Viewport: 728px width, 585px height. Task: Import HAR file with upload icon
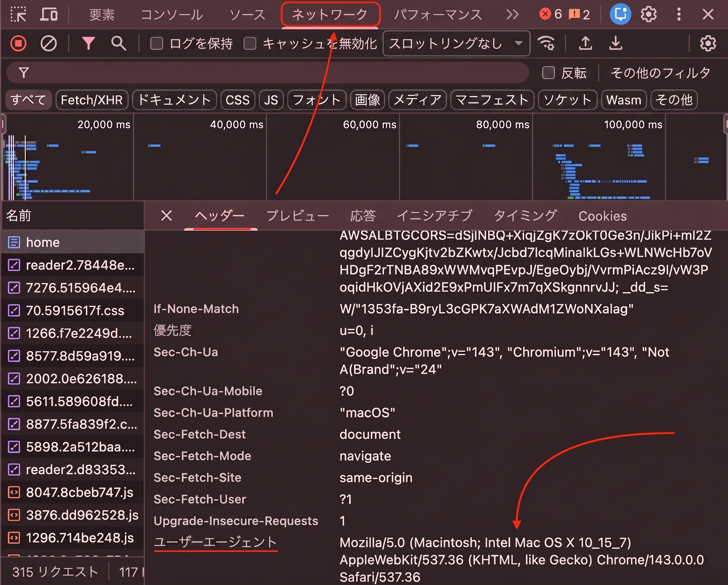(585, 43)
